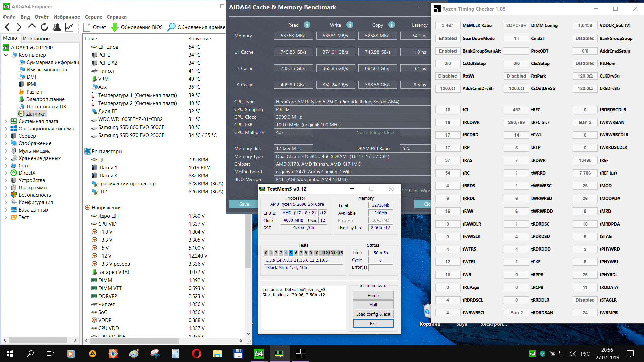644x362 pixels.
Task: Click the Refresh icon in AIDA64 toolbar
Action: click(x=44, y=27)
